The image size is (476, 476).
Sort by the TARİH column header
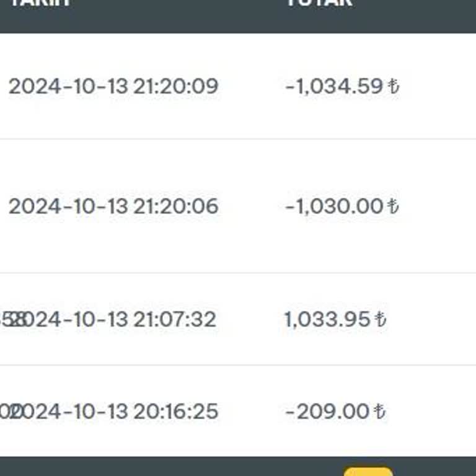39,3
